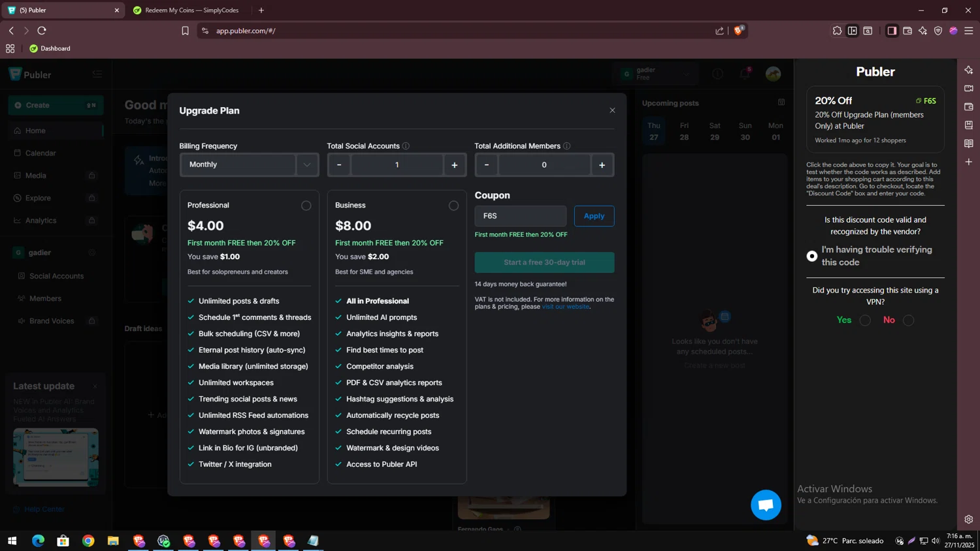980x551 pixels.
Task: Launch Microsoft Edge from taskbar
Action: [38, 541]
